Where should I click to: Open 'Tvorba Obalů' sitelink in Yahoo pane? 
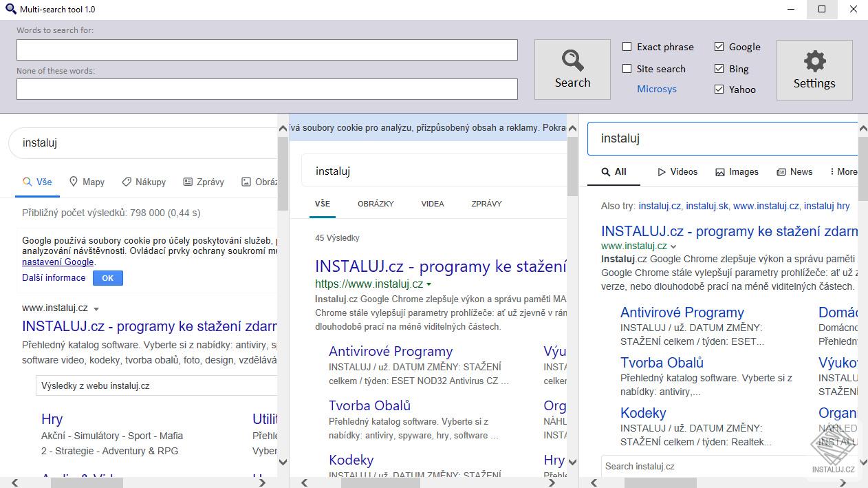(662, 363)
